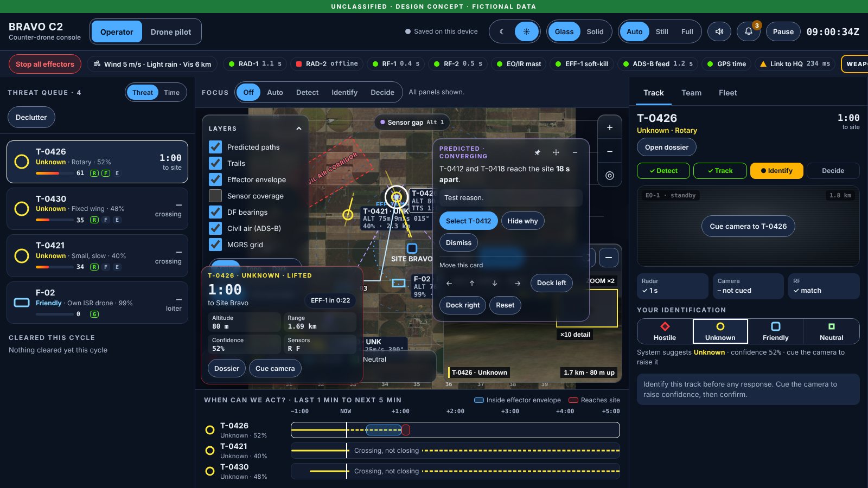Screen dimensions: 868x488
Task: Switch to Drone pilot role
Action: 171,32
